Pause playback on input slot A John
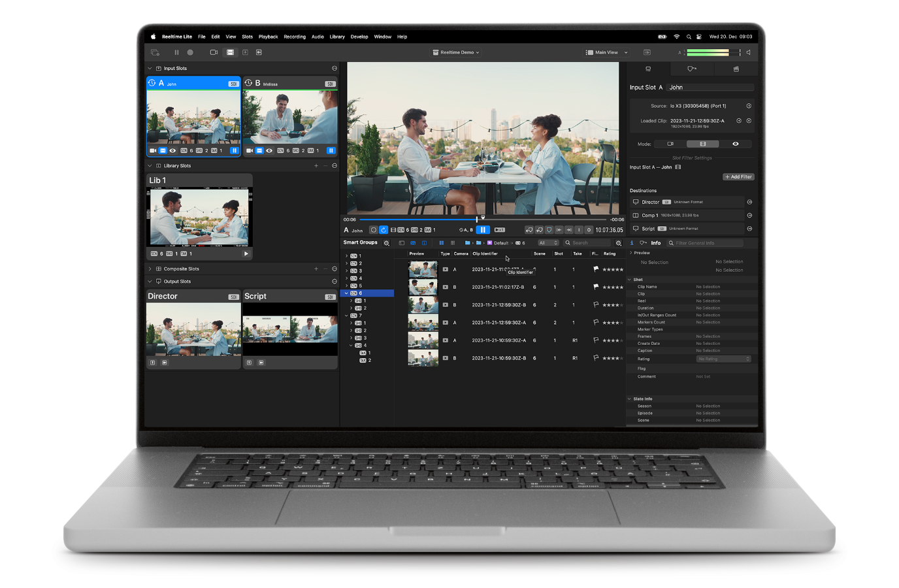 (x=234, y=150)
